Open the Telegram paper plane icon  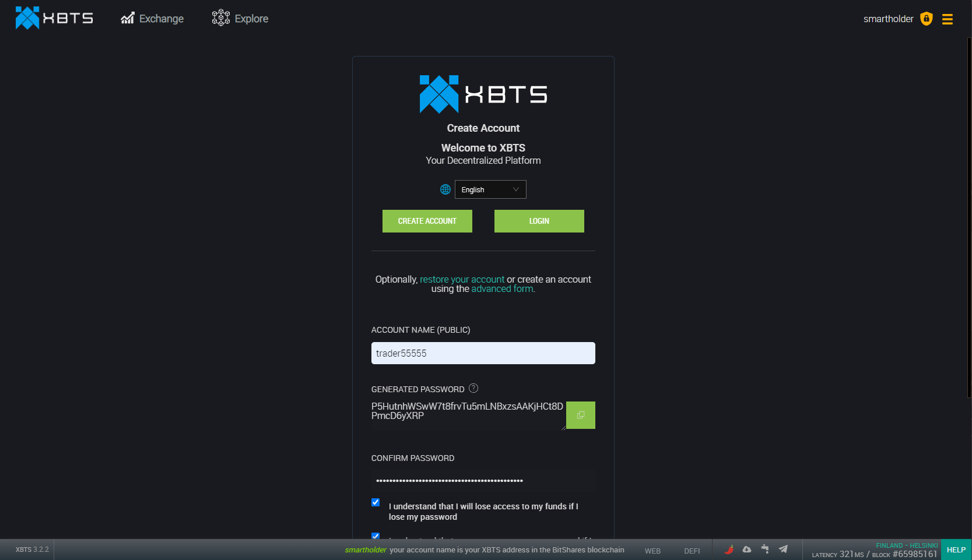[783, 549]
